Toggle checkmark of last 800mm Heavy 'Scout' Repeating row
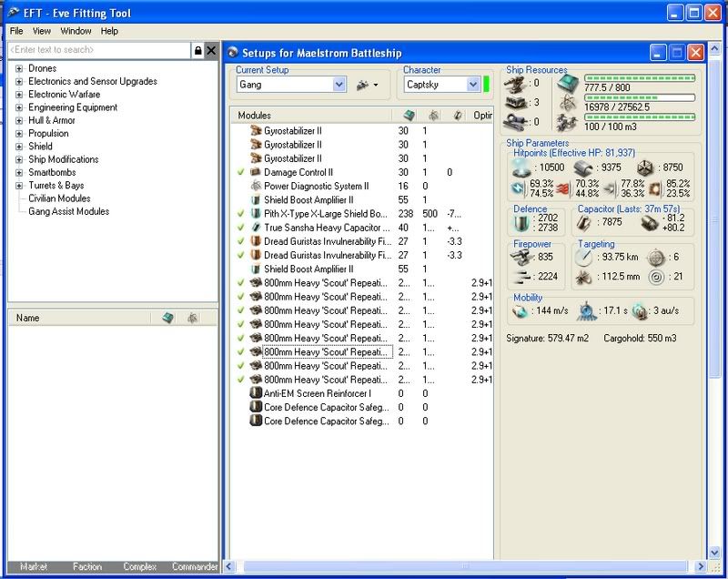The width and height of the screenshot is (728, 579). (x=240, y=380)
